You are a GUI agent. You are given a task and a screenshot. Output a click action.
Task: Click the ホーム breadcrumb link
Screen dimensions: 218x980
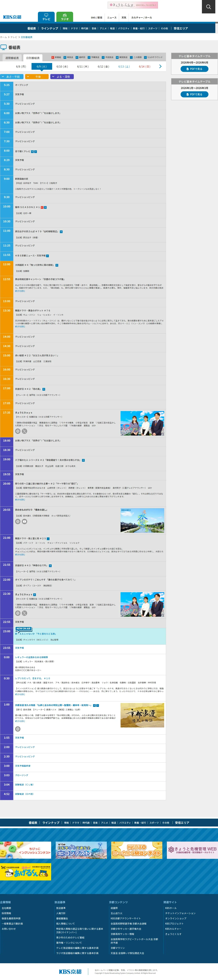point(3,37)
